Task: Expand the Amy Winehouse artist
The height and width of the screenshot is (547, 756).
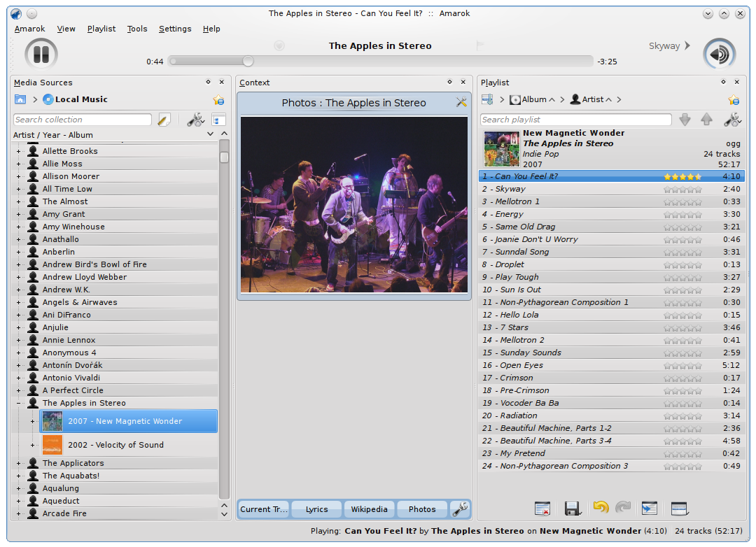Action: (19, 227)
